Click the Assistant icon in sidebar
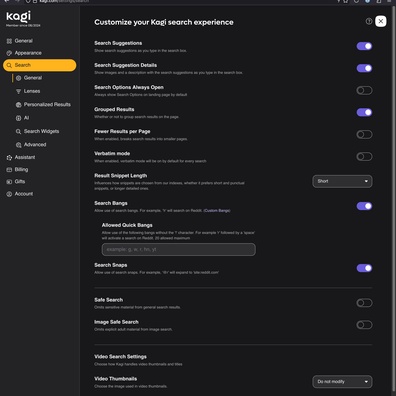 click(x=9, y=157)
